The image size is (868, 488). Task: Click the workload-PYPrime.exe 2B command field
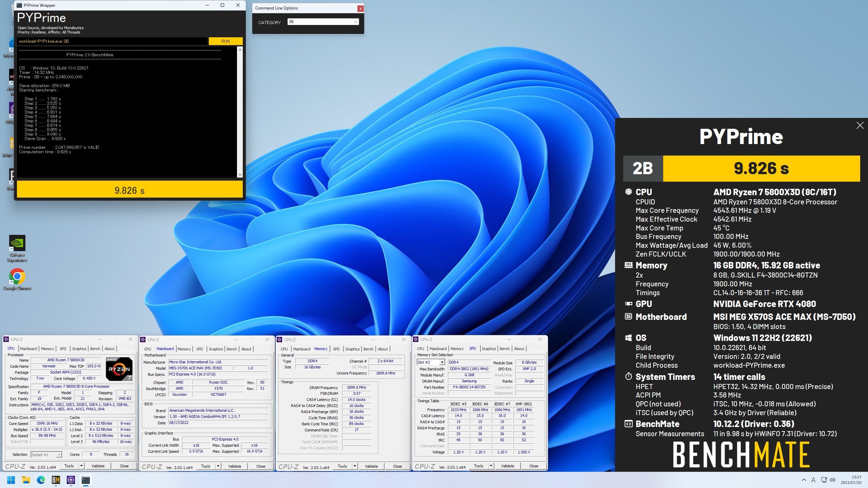point(112,41)
